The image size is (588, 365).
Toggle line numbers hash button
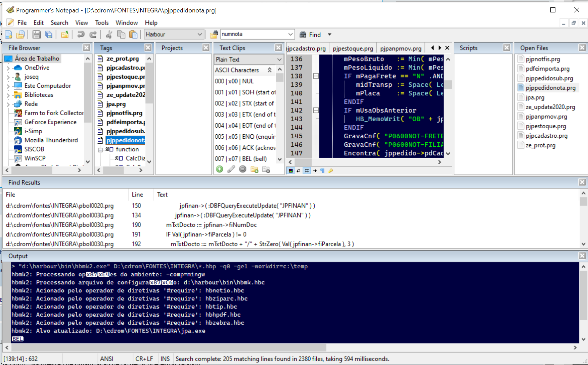(307, 171)
